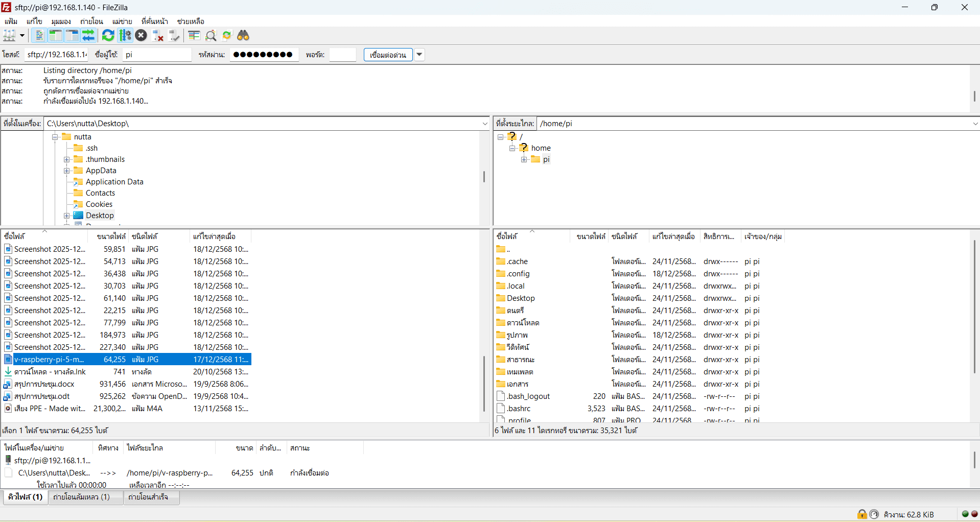Expand the .thumbnails folder node

pos(66,159)
